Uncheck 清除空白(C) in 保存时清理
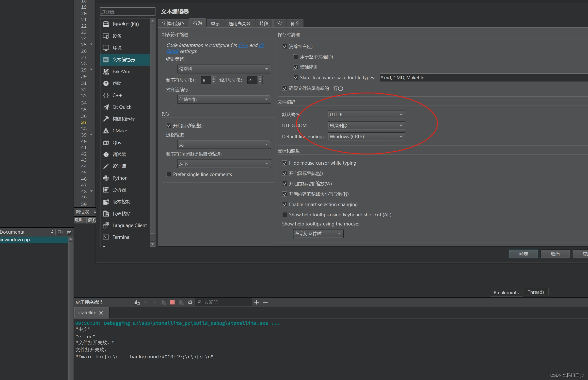This screenshot has width=588, height=380. coord(284,46)
